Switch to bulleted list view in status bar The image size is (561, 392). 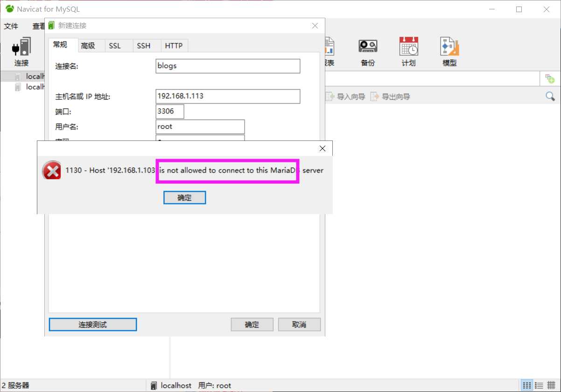point(539,385)
